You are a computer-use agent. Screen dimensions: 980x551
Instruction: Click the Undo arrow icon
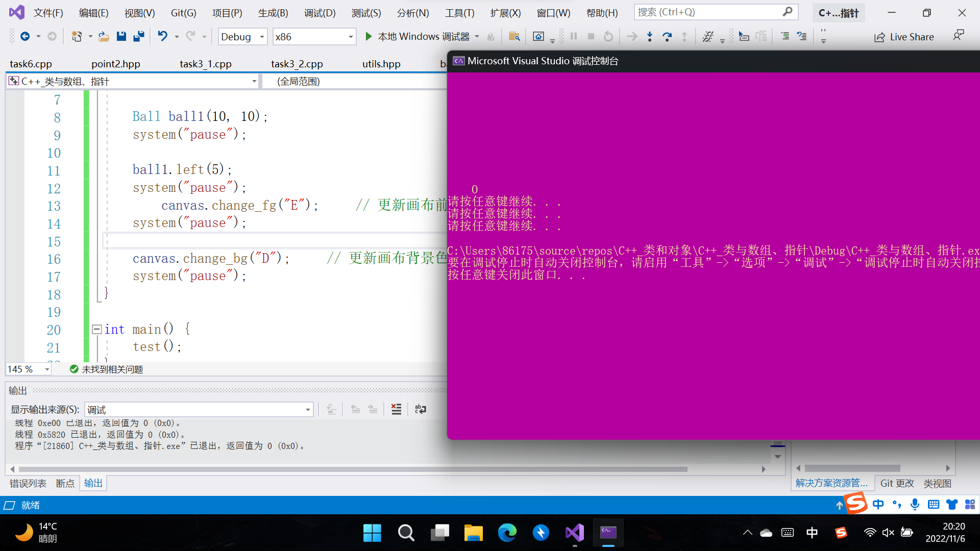point(162,36)
